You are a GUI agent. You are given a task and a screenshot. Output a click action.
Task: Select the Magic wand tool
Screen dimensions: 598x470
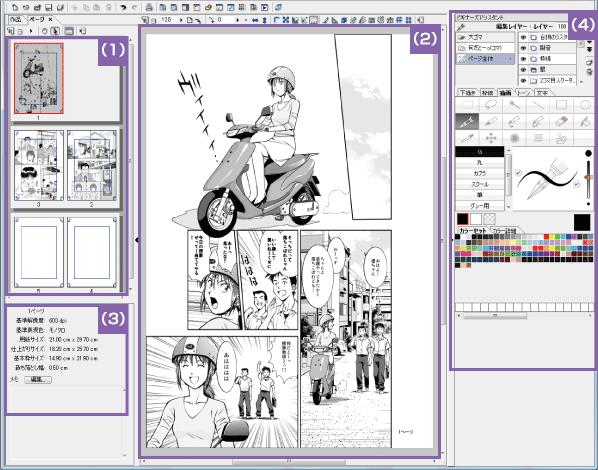(514, 105)
